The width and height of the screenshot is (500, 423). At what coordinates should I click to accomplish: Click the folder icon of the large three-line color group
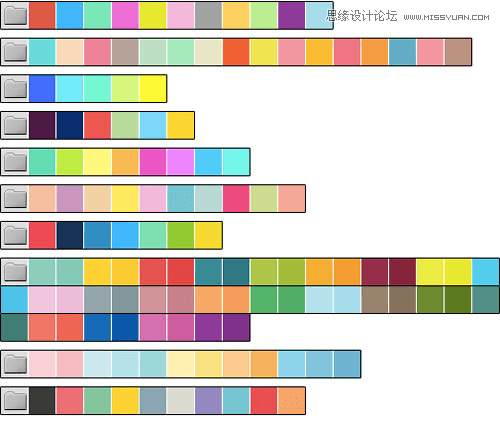[x=15, y=272]
